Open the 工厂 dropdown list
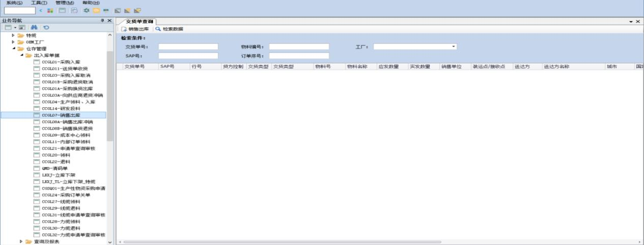The width and height of the screenshot is (644, 245). point(453,47)
